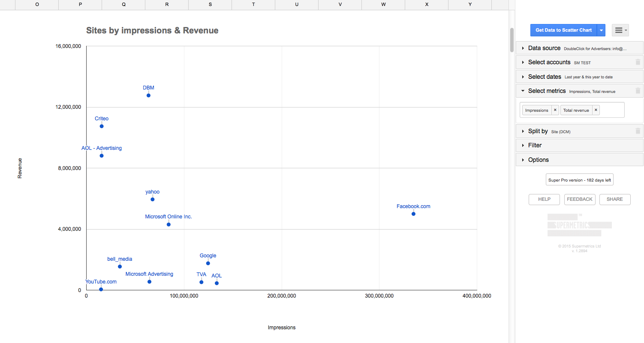
Task: Select column U header
Action: tap(297, 4)
